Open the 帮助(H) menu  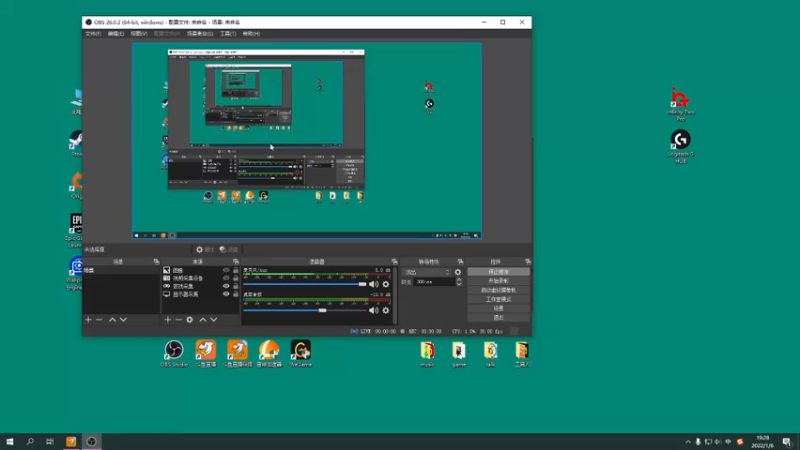[251, 34]
